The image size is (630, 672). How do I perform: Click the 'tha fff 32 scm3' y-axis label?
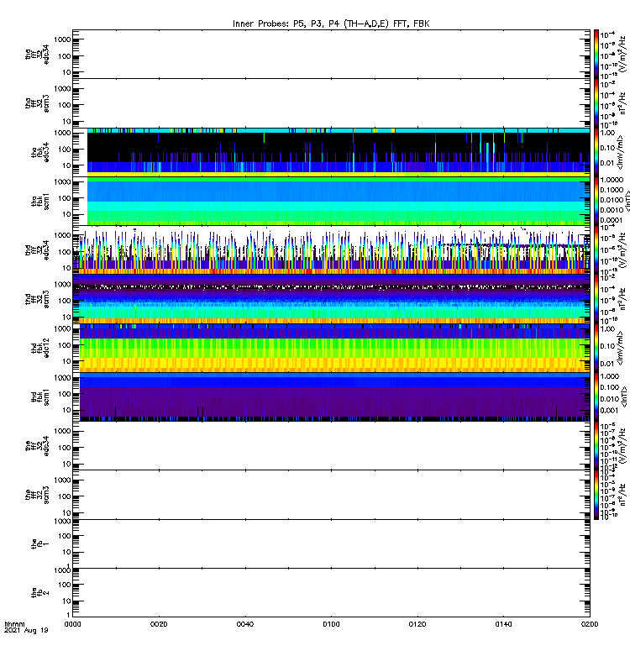37,103
